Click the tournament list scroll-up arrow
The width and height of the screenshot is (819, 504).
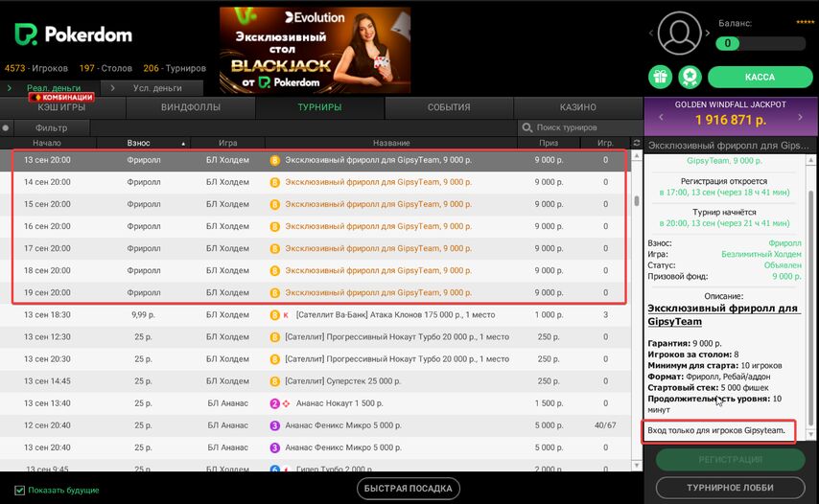click(x=636, y=155)
